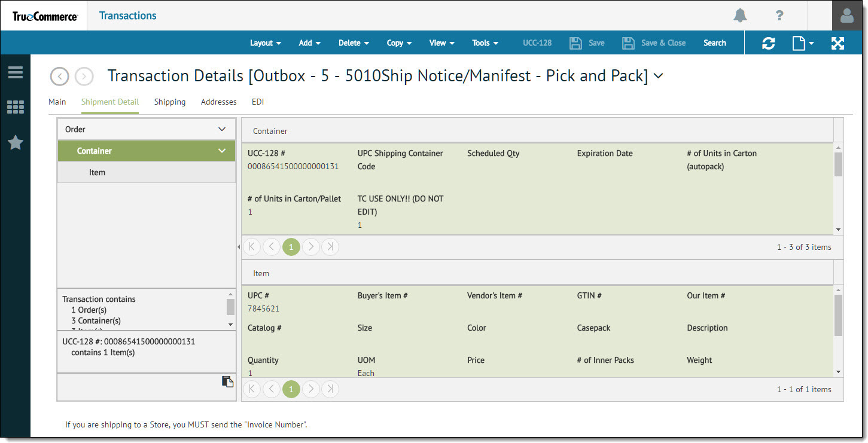Click the refresh icon in toolbar
868x443 pixels.
click(x=769, y=43)
